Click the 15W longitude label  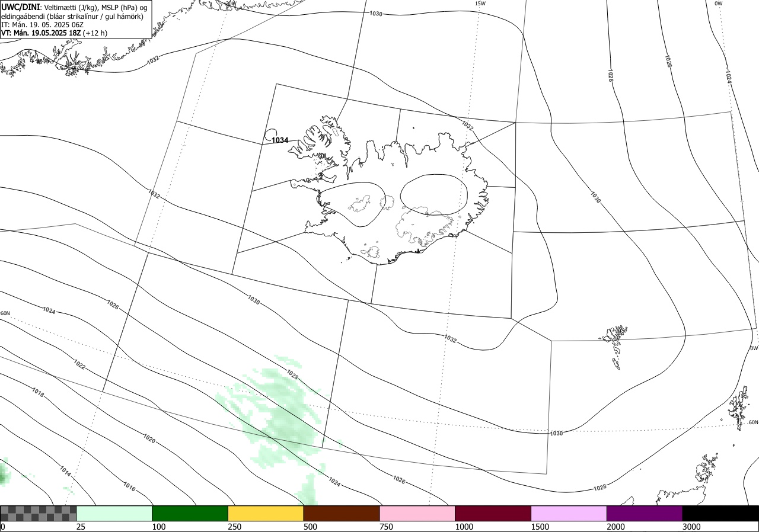pyautogui.click(x=480, y=4)
